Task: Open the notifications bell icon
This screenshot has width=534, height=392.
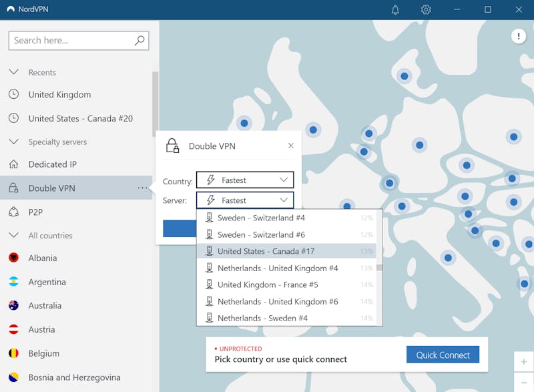Action: [395, 9]
